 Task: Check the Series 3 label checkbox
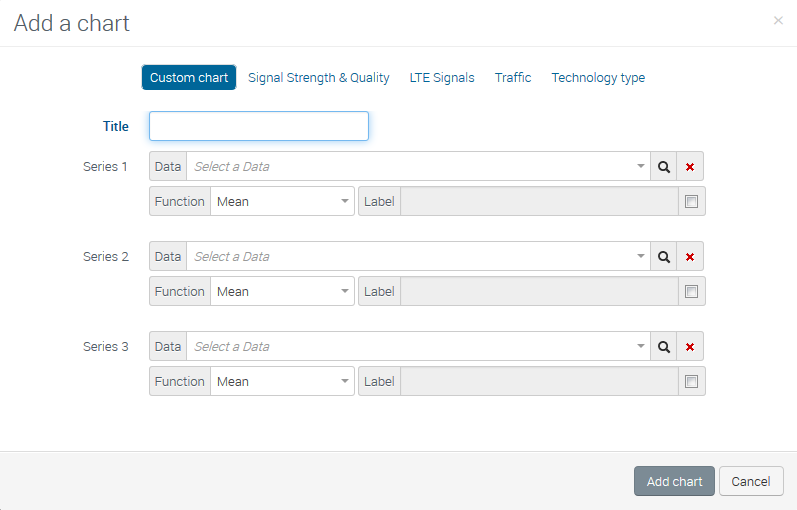[x=691, y=381]
